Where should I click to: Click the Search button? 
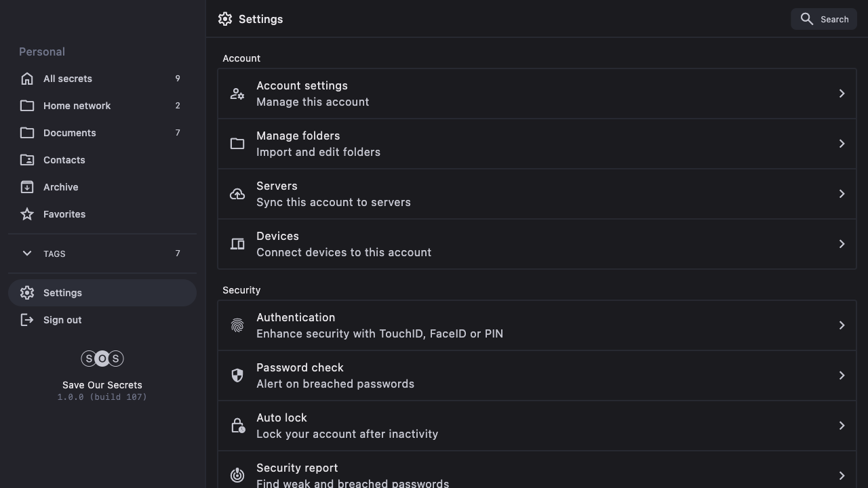[824, 19]
